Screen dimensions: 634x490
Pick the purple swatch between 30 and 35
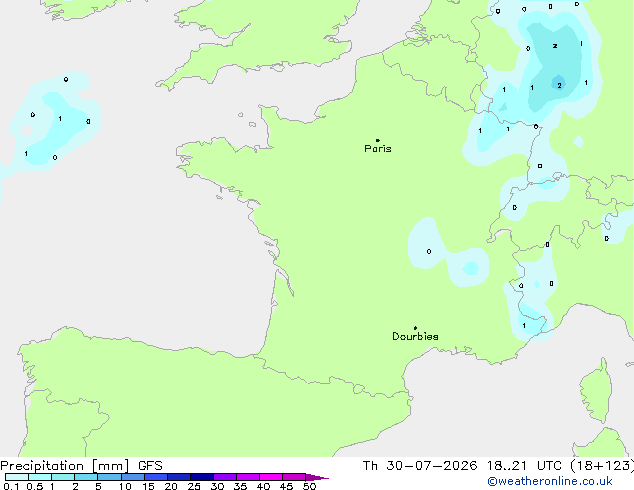(x=225, y=477)
